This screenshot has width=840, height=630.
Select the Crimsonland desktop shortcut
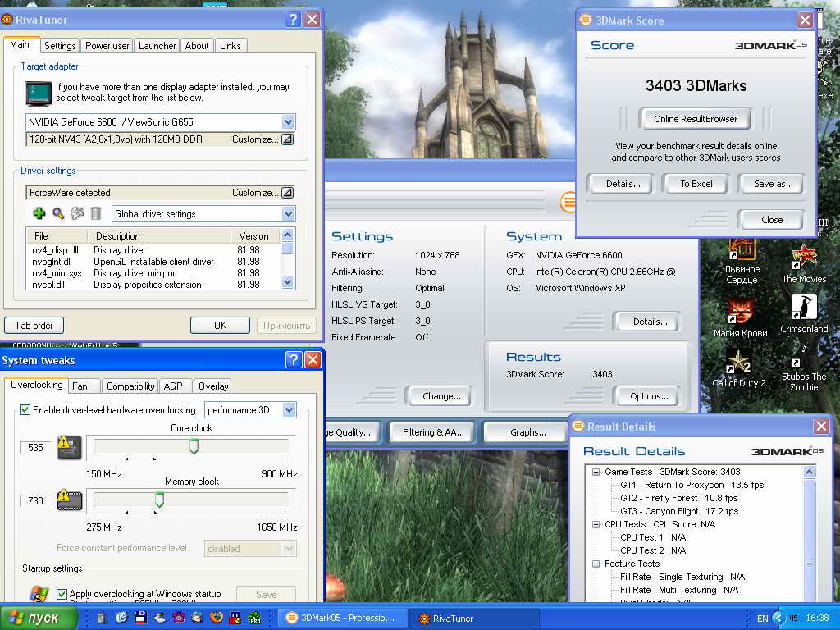tap(804, 314)
